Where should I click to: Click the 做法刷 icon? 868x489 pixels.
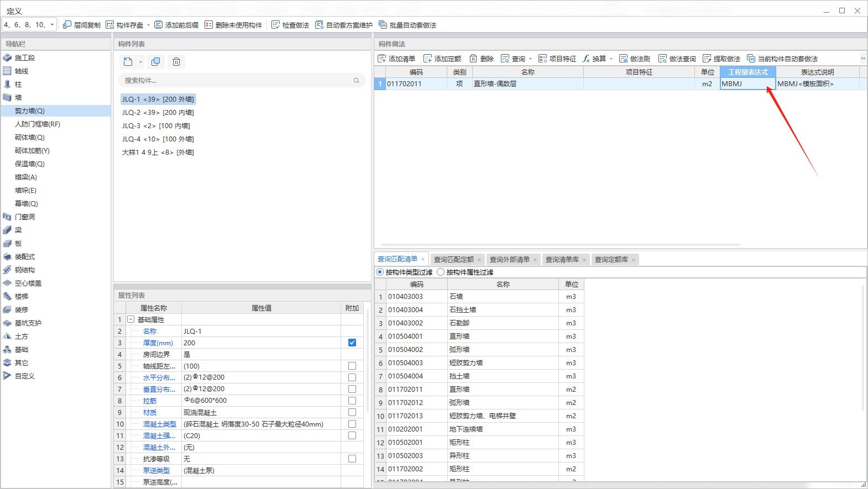[623, 59]
